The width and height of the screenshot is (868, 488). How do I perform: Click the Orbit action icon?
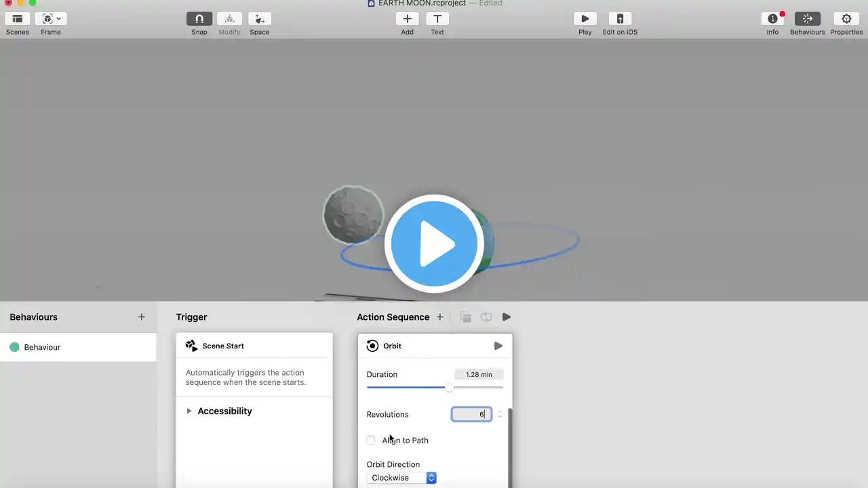click(372, 346)
